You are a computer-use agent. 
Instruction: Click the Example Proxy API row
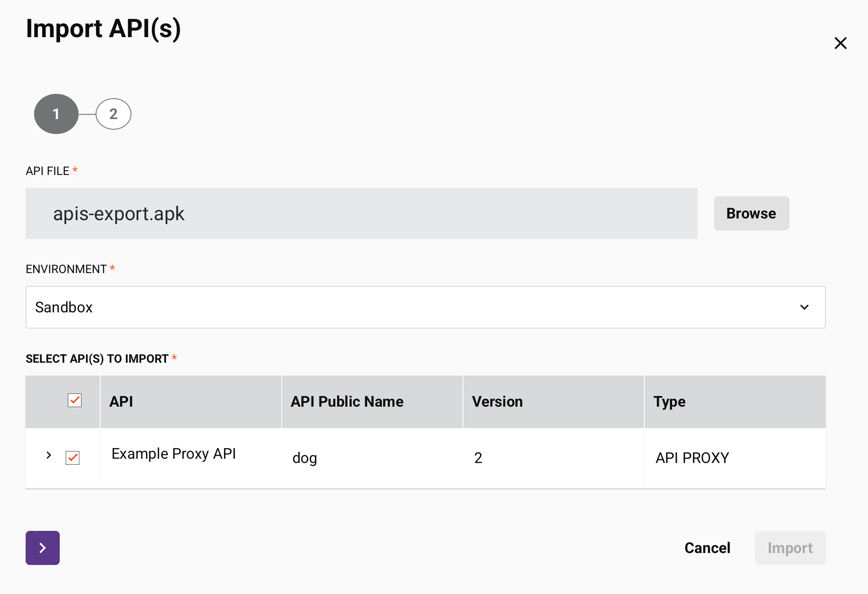tap(174, 454)
